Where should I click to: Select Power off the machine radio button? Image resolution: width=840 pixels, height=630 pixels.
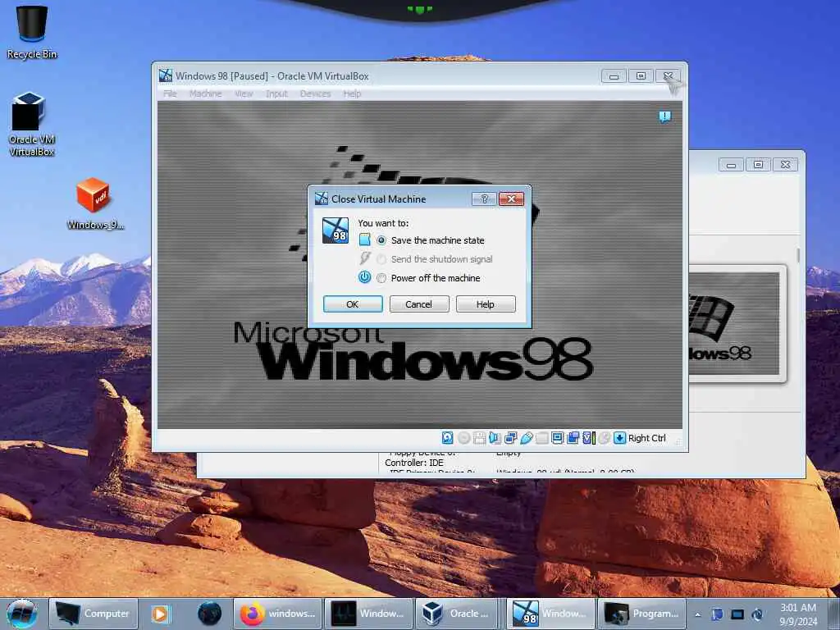pos(381,278)
